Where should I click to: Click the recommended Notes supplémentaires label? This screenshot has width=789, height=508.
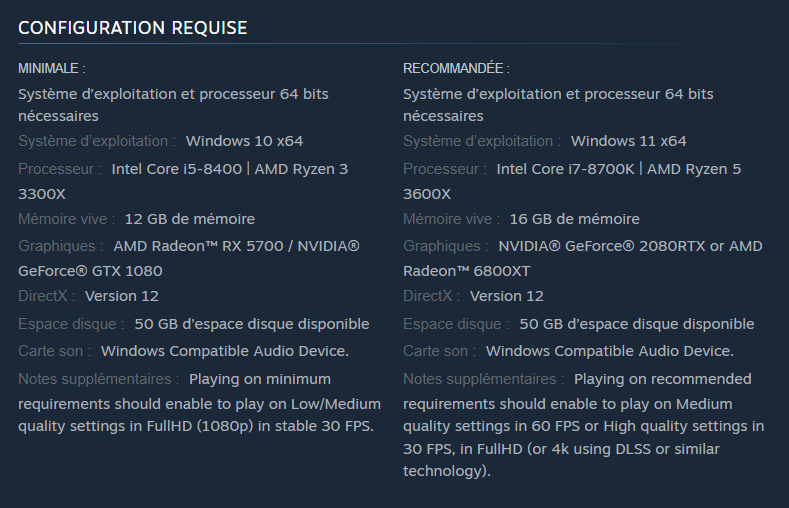click(x=484, y=379)
